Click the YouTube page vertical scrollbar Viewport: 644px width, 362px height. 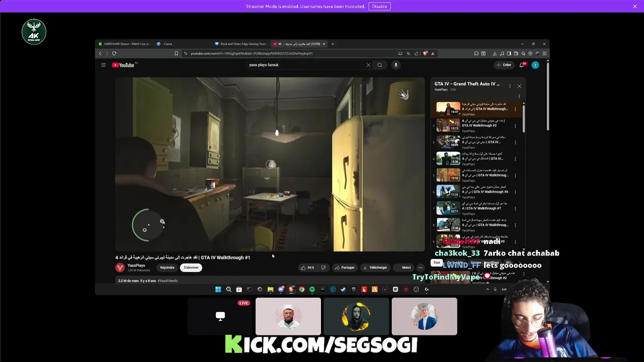pos(547,96)
